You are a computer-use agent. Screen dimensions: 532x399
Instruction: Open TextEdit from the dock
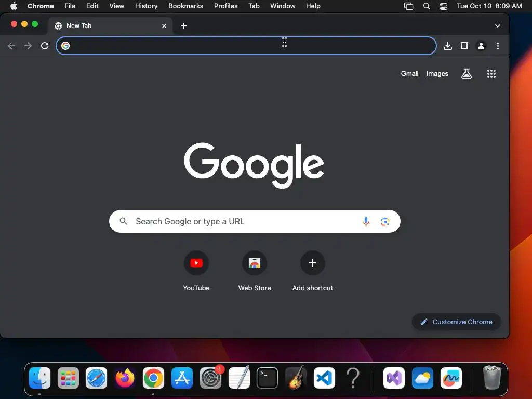[239, 378]
